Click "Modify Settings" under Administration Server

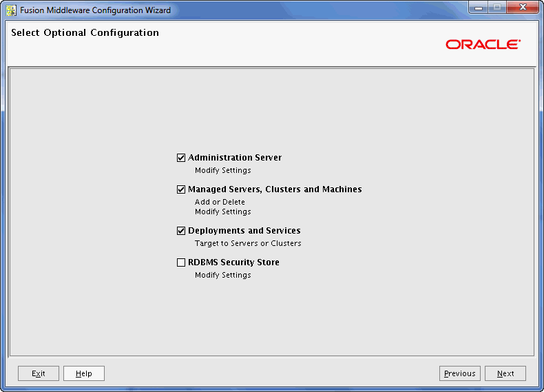(222, 170)
